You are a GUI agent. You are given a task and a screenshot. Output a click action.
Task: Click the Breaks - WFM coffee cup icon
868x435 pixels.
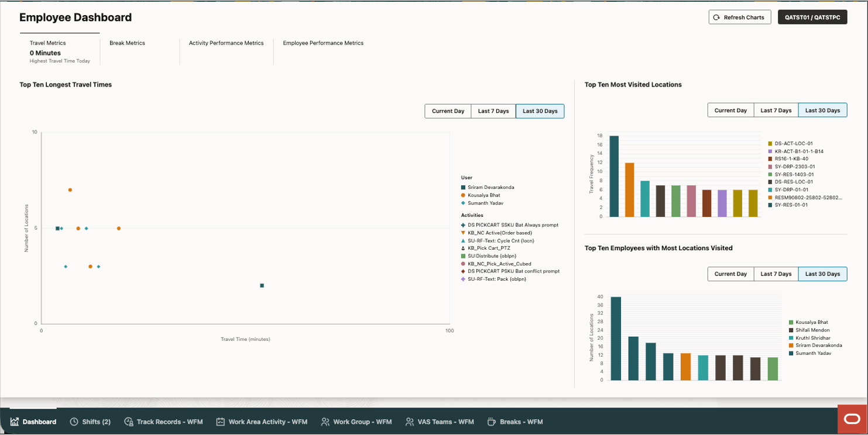pyautogui.click(x=492, y=422)
